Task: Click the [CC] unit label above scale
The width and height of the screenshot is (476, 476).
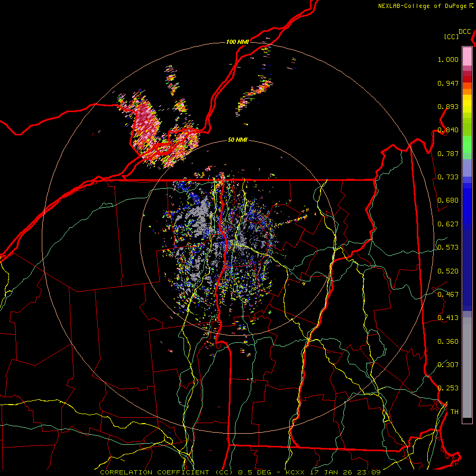Action: click(451, 36)
